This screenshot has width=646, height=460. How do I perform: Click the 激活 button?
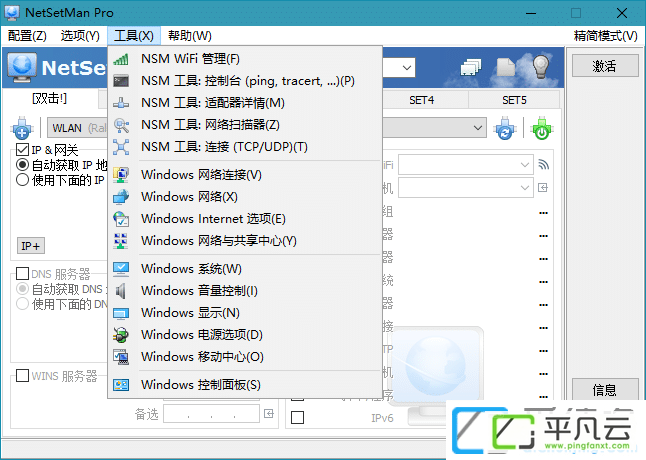tap(604, 66)
